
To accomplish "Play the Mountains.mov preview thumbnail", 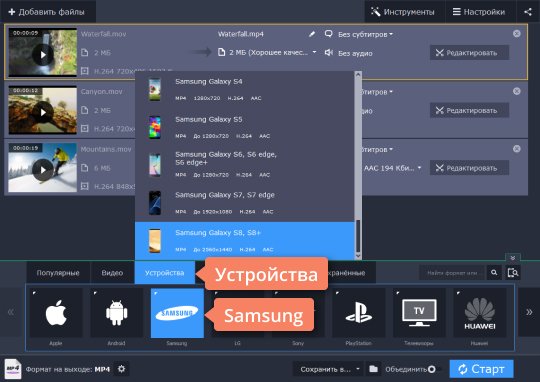I will (43, 169).
